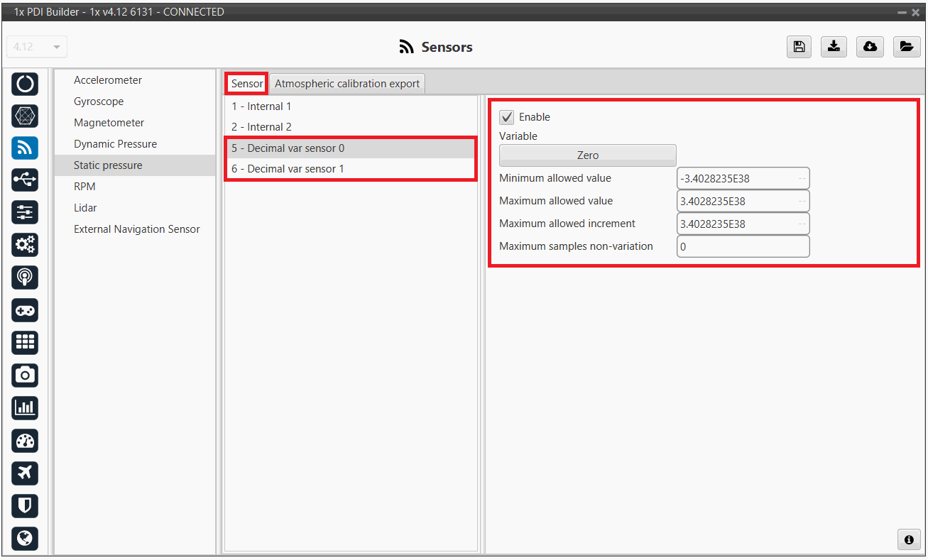
Task: Select 6 - Decimal var sensor 1
Action: click(288, 169)
